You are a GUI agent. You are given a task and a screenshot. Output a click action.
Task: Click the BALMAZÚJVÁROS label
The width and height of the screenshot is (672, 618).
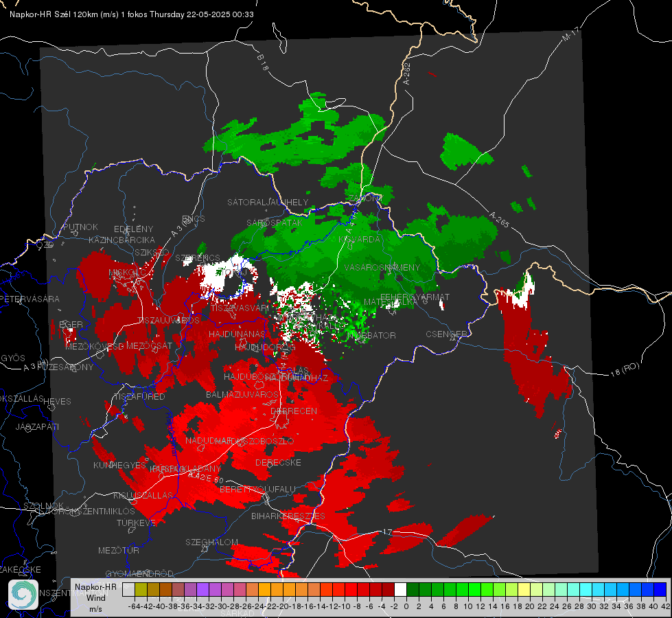click(242, 394)
